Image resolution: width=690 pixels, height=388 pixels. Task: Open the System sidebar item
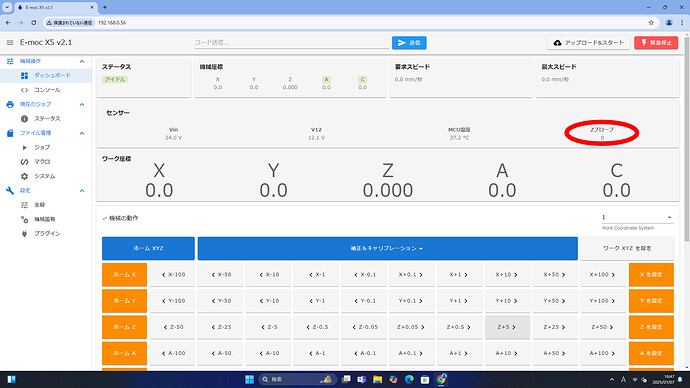point(46,176)
